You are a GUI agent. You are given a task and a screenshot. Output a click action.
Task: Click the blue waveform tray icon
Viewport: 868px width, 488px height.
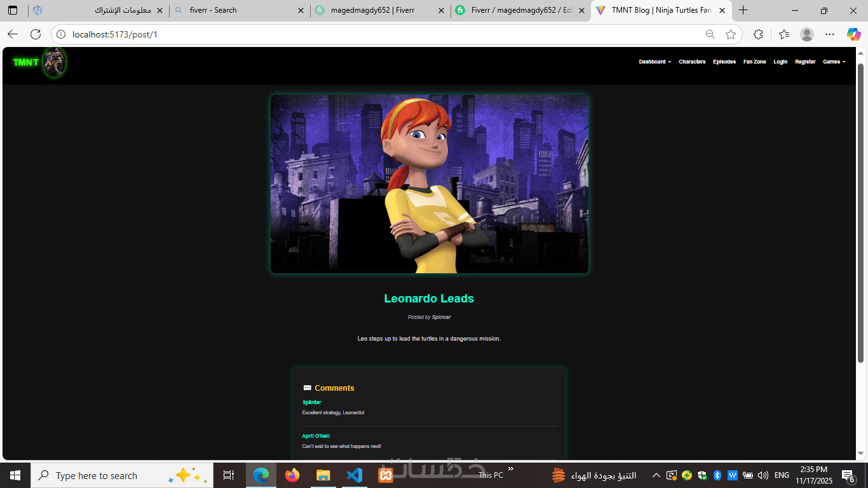pyautogui.click(x=733, y=475)
